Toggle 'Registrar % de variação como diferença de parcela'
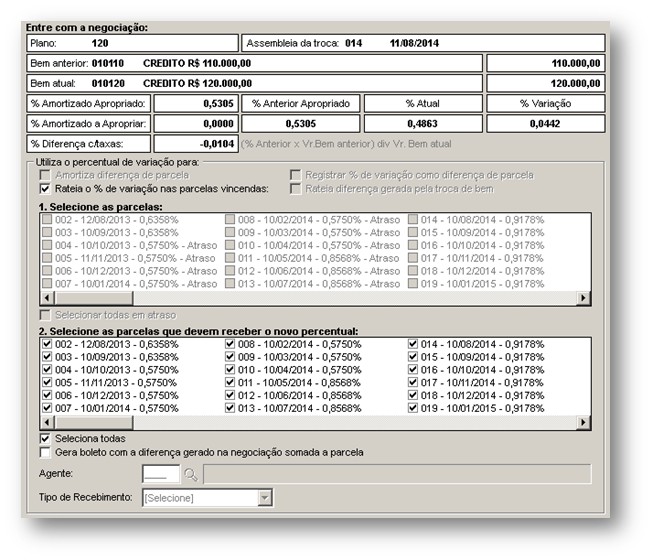 click(x=295, y=175)
